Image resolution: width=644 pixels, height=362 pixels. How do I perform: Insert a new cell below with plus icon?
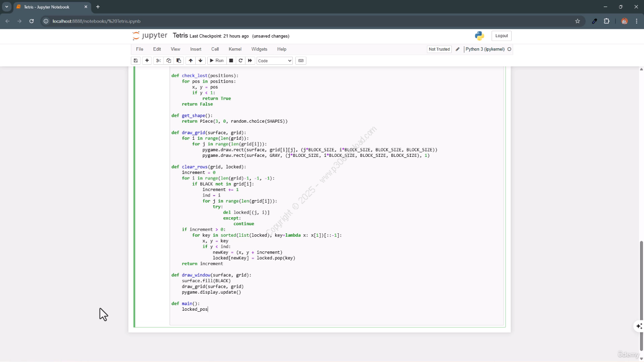(147, 61)
